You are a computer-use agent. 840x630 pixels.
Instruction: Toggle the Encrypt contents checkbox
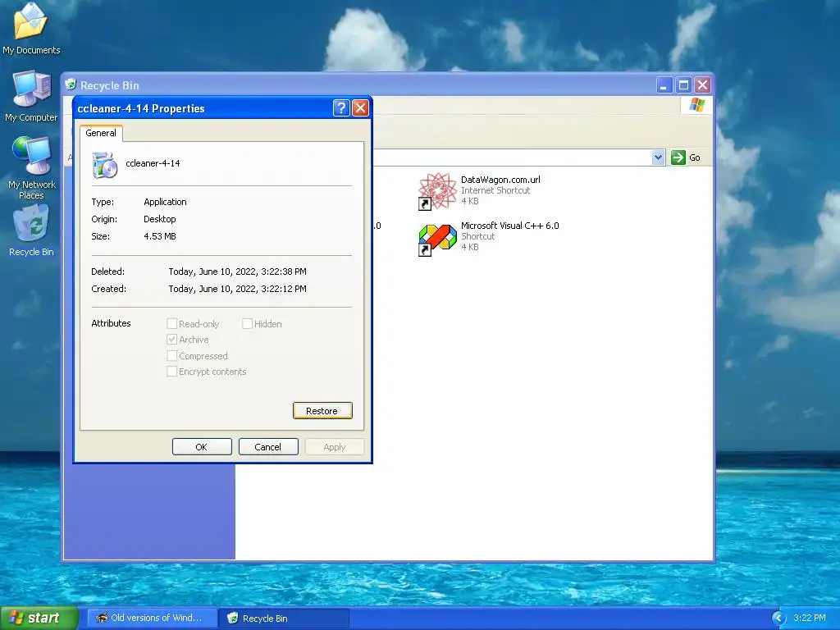172,372
